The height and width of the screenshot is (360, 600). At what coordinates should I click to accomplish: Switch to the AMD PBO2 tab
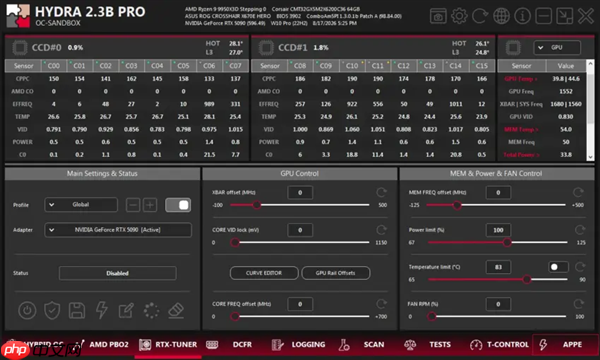coord(103,344)
